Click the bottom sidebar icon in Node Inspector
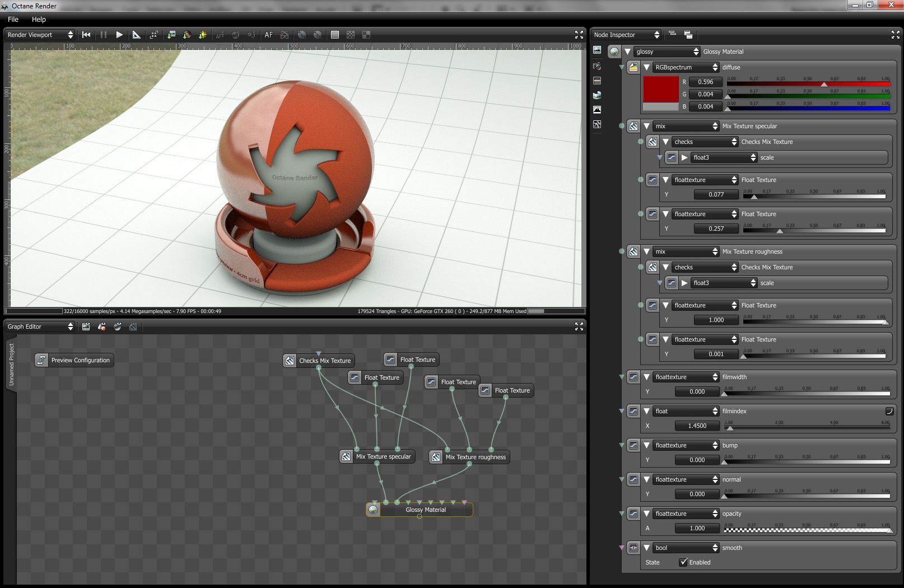 click(597, 124)
